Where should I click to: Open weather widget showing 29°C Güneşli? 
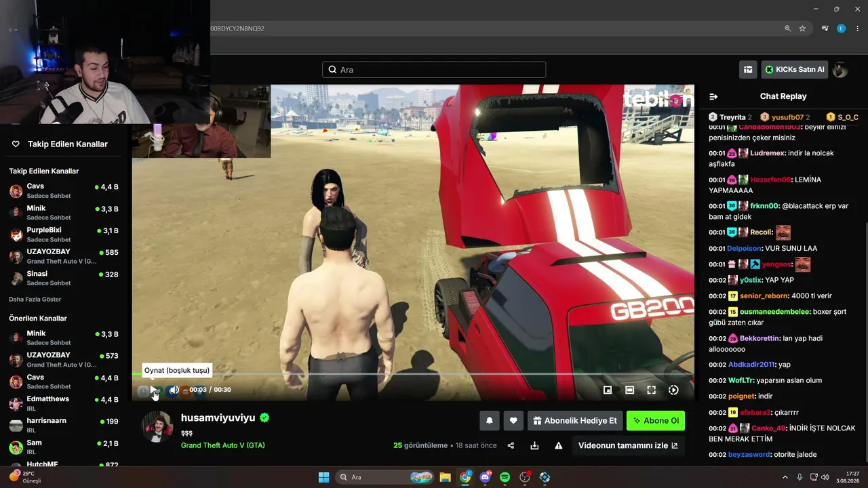pyautogui.click(x=26, y=477)
